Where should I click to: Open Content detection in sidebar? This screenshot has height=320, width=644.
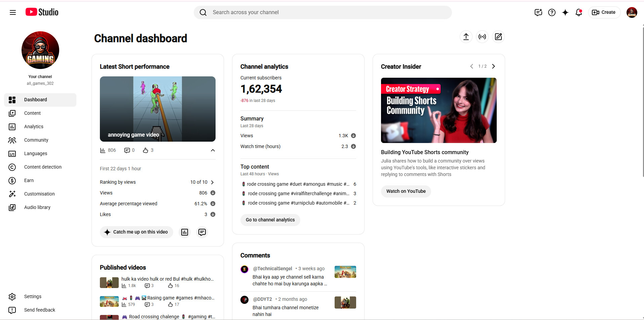(x=40, y=167)
